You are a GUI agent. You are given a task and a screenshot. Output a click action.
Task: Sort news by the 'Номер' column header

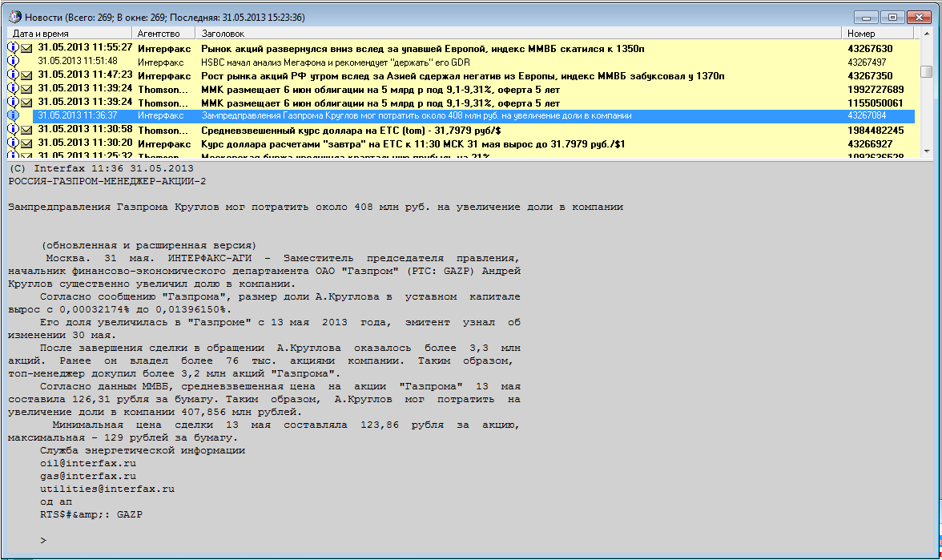coord(877,34)
